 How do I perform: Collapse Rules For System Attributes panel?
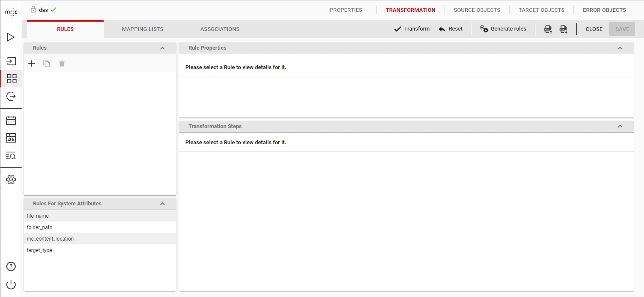click(162, 204)
